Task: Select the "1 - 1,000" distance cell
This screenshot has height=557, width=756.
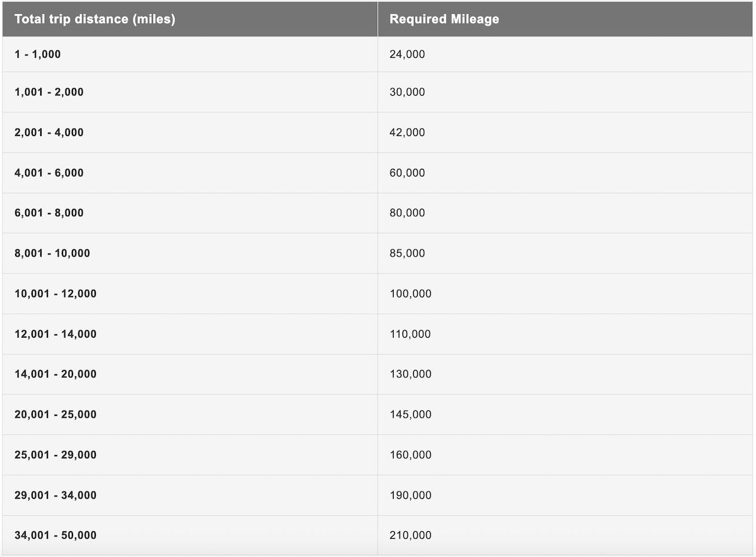Action: pos(38,54)
